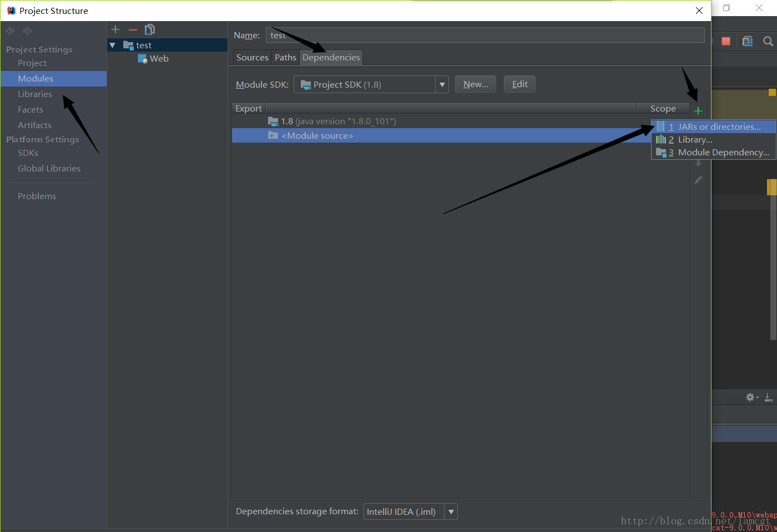Copy the selected module
The height and width of the screenshot is (532, 777).
(150, 29)
